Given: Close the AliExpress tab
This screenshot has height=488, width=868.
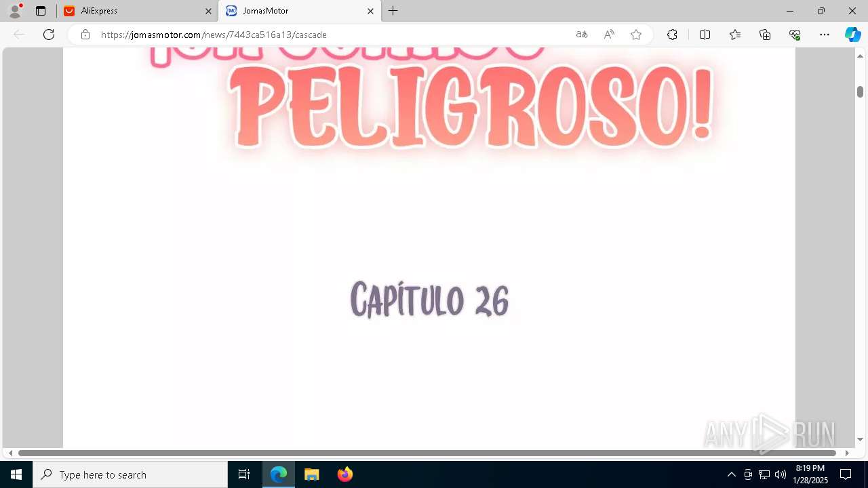Looking at the screenshot, I should [208, 11].
